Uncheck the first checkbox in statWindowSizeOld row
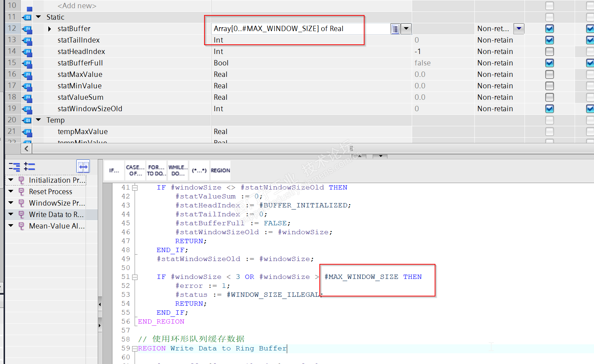The width and height of the screenshot is (594, 364). 550,109
